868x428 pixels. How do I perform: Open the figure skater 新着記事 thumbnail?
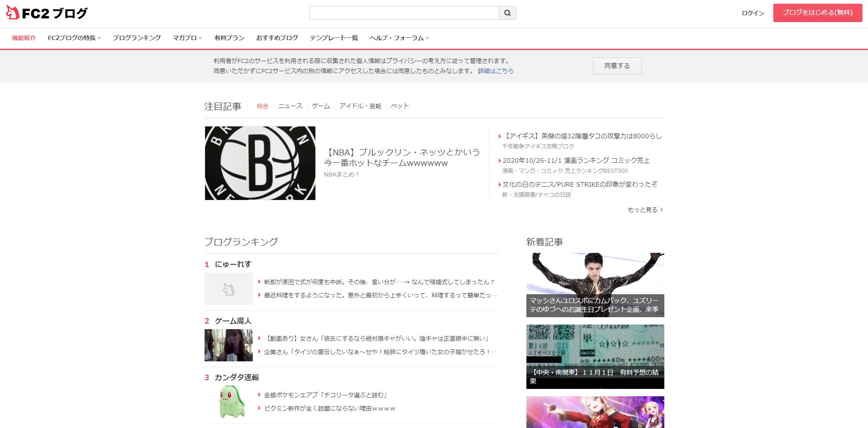tap(595, 285)
